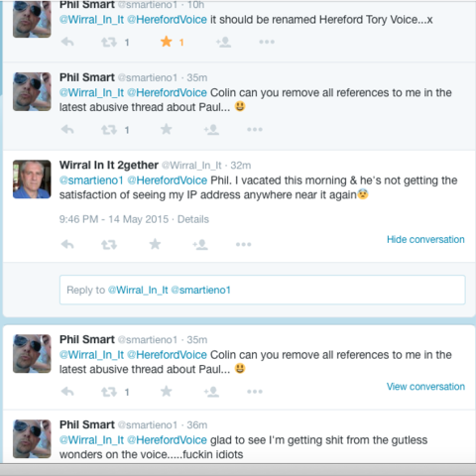Open tweet Details link
The height and width of the screenshot is (476, 476).
pyautogui.click(x=193, y=219)
